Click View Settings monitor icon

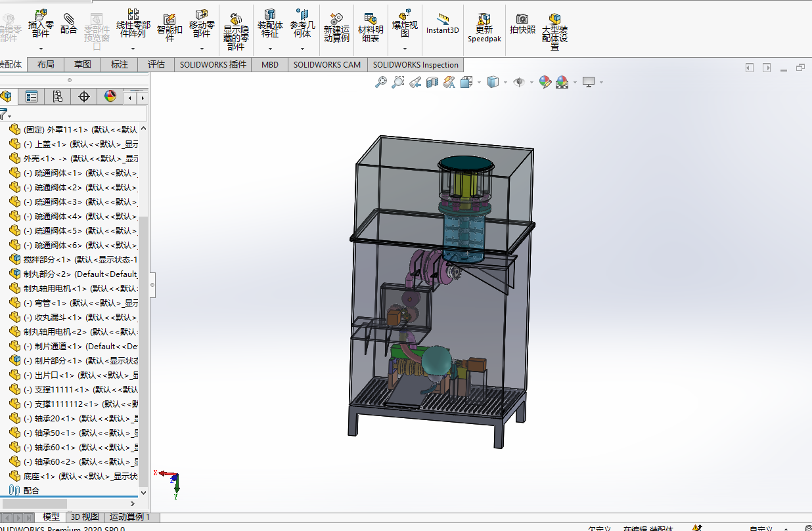(589, 82)
